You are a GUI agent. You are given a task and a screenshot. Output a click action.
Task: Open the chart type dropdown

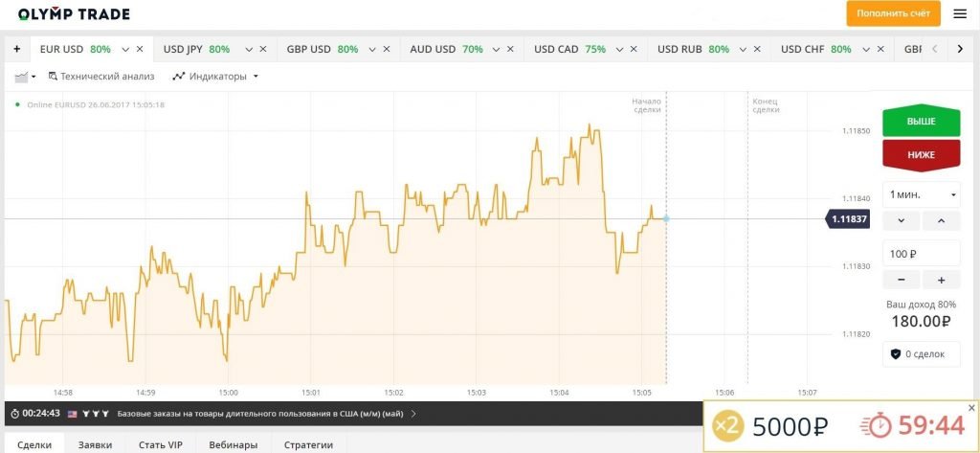25,77
